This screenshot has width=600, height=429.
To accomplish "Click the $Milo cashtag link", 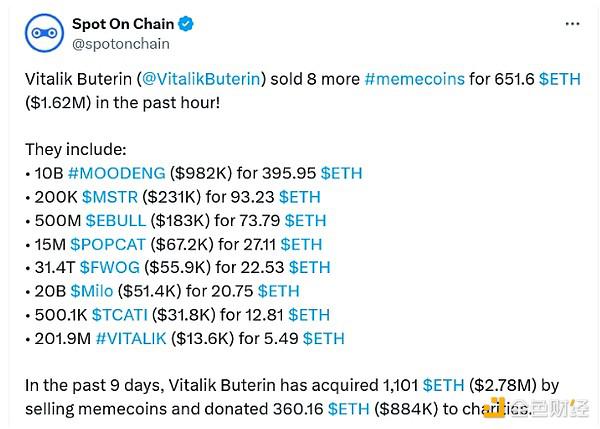I will pyautogui.click(x=92, y=291).
